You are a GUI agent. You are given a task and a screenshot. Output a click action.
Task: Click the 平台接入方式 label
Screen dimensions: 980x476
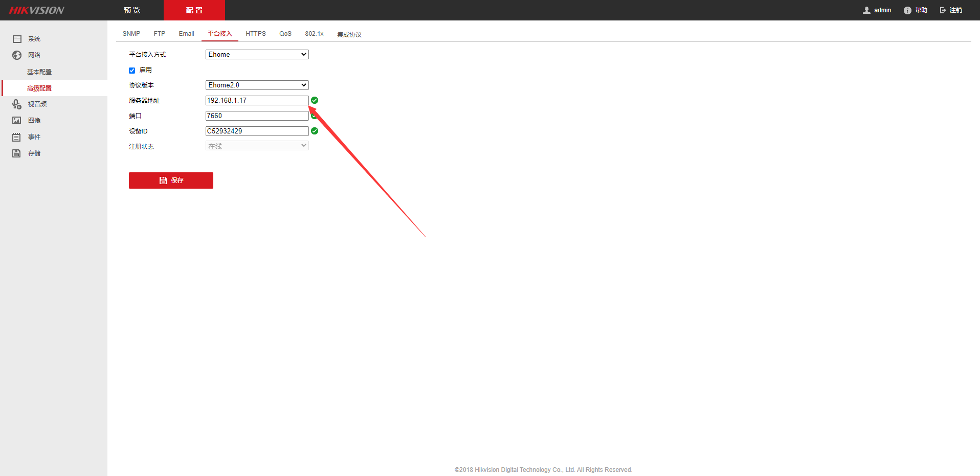147,55
